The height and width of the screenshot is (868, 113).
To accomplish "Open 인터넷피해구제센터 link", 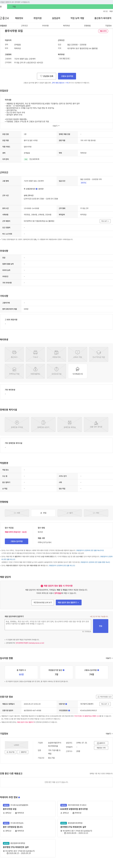I will [30, 643].
